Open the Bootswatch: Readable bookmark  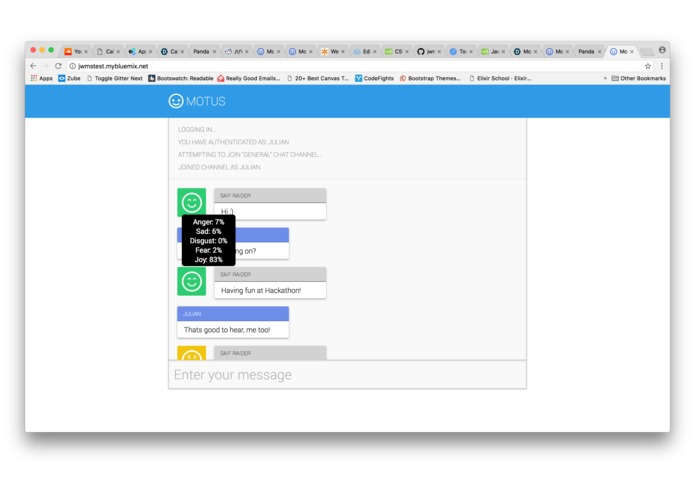pos(180,78)
